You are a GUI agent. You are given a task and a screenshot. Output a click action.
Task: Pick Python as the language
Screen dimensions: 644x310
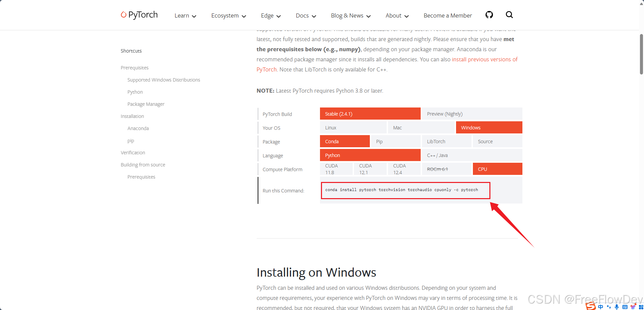point(370,155)
